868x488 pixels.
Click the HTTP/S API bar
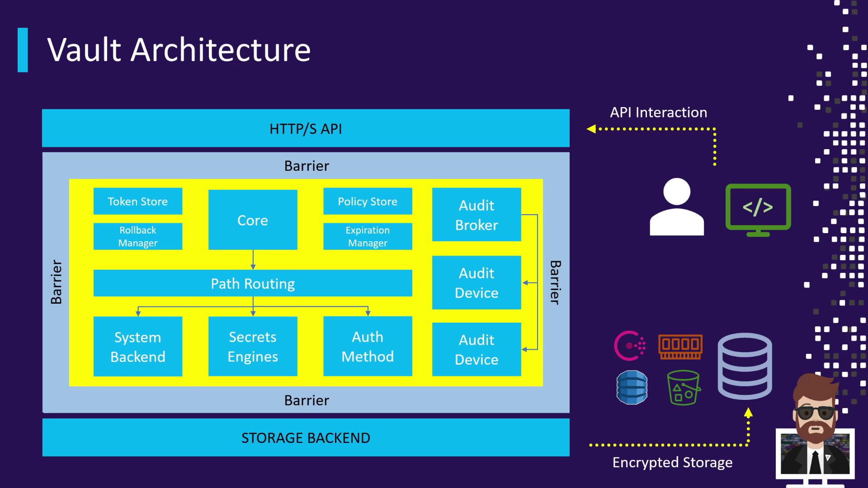click(x=306, y=128)
